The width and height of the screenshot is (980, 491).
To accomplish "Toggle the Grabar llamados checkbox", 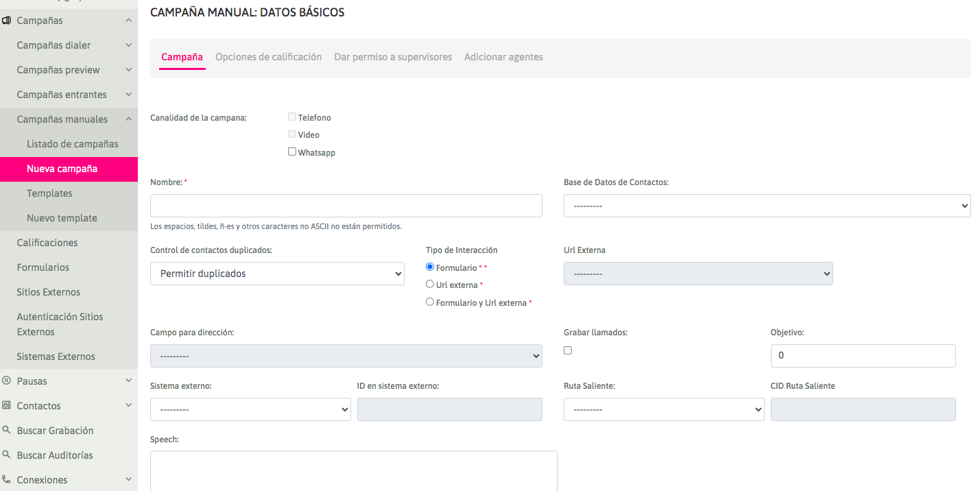I will (568, 350).
